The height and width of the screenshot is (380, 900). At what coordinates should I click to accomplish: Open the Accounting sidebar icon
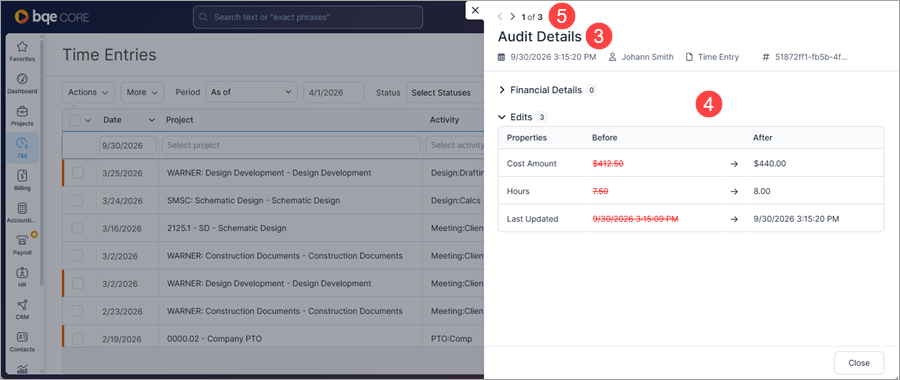[22, 212]
